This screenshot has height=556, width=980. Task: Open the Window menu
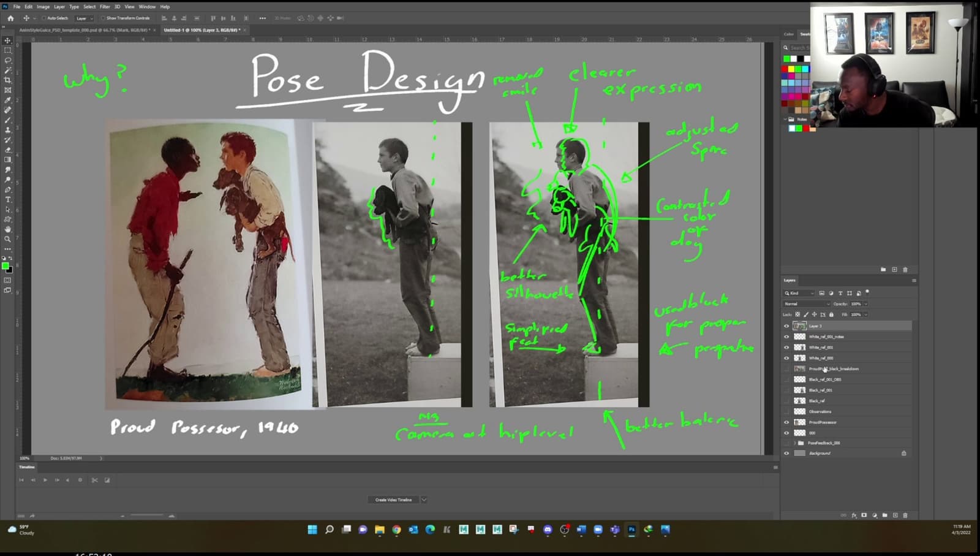tap(147, 7)
